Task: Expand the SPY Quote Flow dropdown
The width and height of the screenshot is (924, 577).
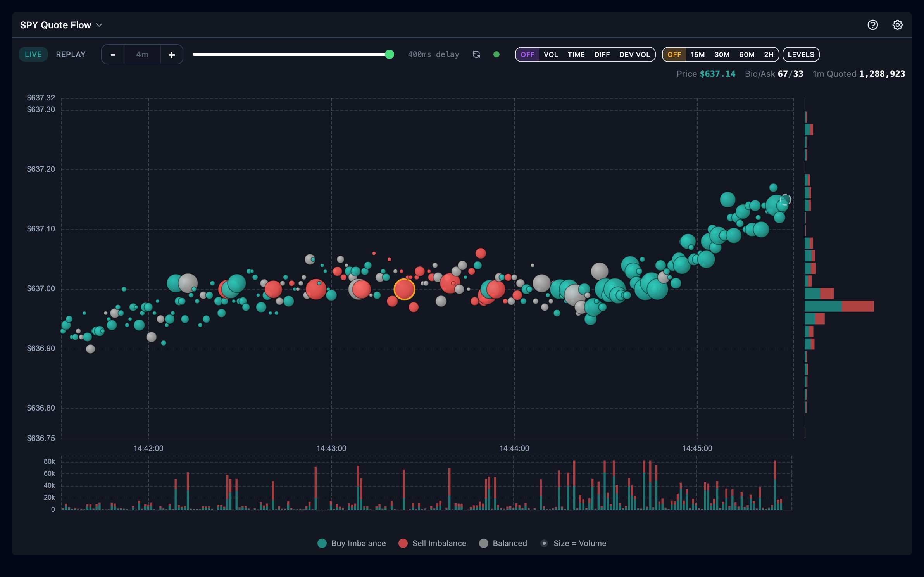Action: [x=61, y=25]
